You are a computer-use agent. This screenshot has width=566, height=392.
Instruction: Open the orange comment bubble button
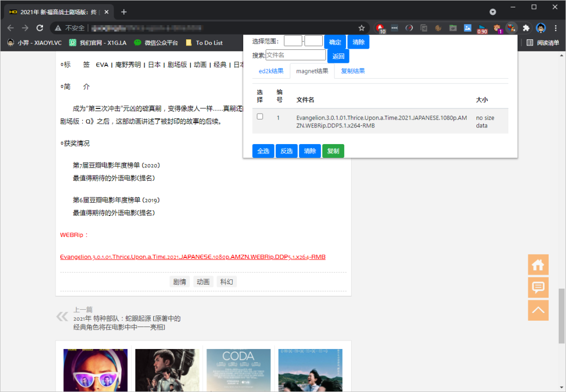[x=538, y=287]
